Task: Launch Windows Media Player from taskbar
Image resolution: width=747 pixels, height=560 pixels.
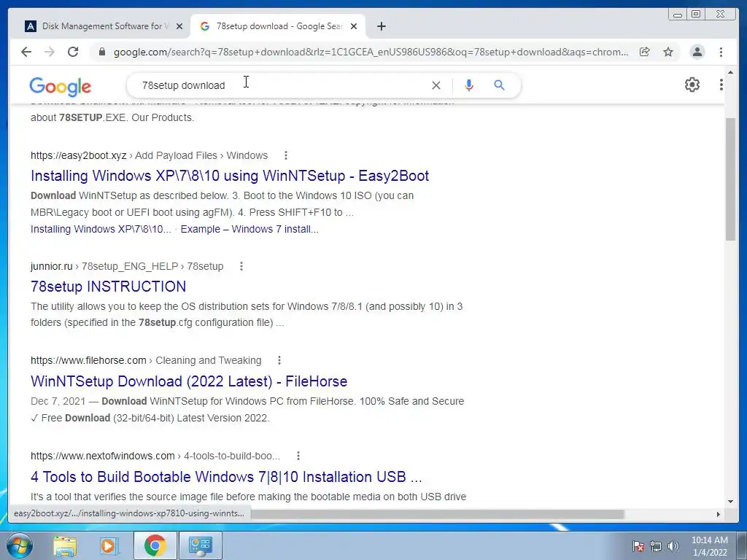Action: click(109, 545)
